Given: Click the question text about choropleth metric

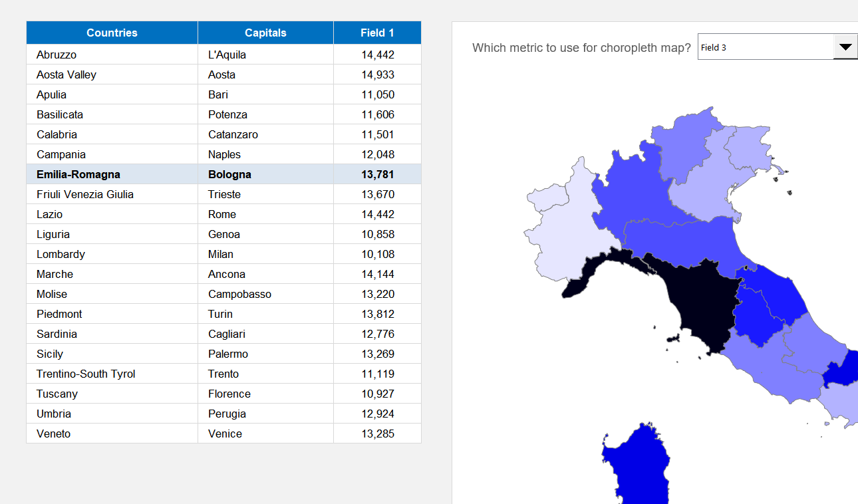Looking at the screenshot, I should 581,48.
